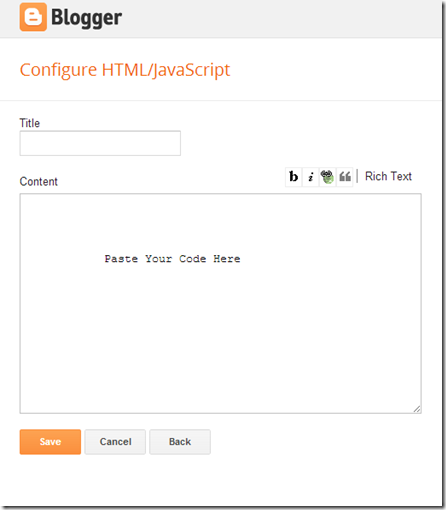Add a blockquote using the quotes icon

[x=345, y=177]
